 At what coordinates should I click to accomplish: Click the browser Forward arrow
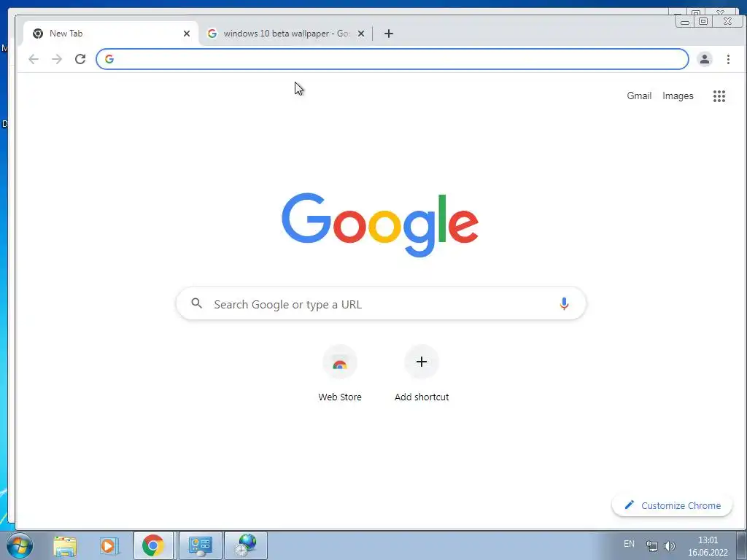point(57,59)
